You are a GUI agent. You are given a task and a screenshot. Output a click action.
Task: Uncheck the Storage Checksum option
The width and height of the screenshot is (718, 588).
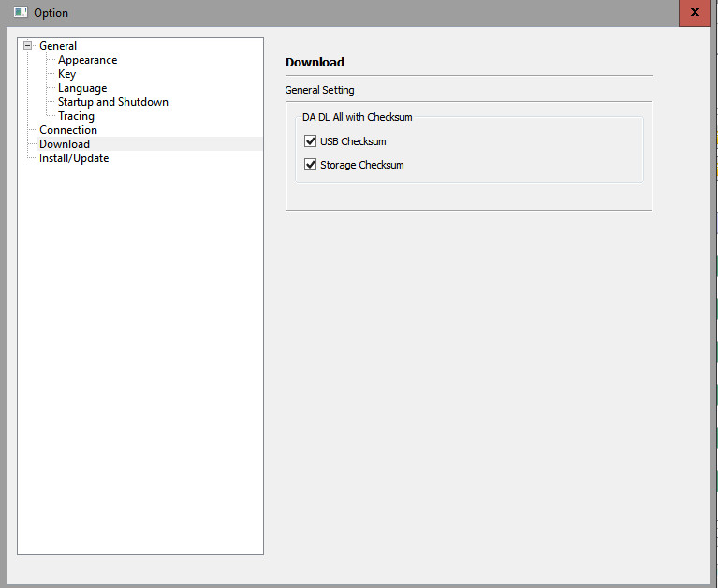tap(311, 165)
